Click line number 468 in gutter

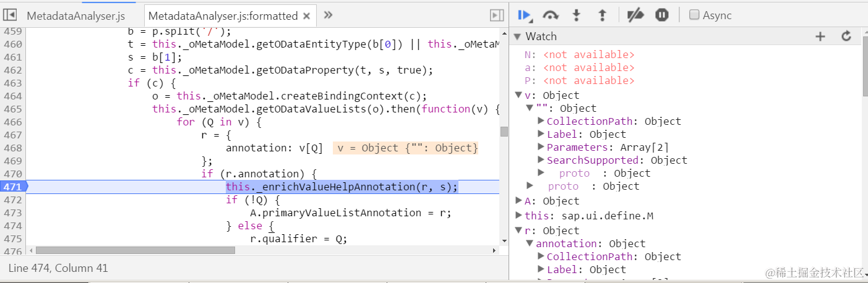tap(13, 148)
